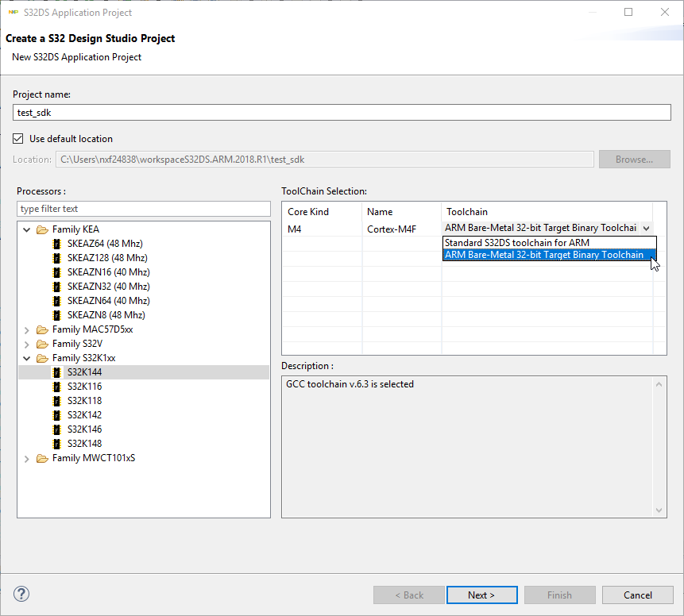Click the Family MWCT101xS folder icon
Screen dimensions: 684x616
pos(42,458)
